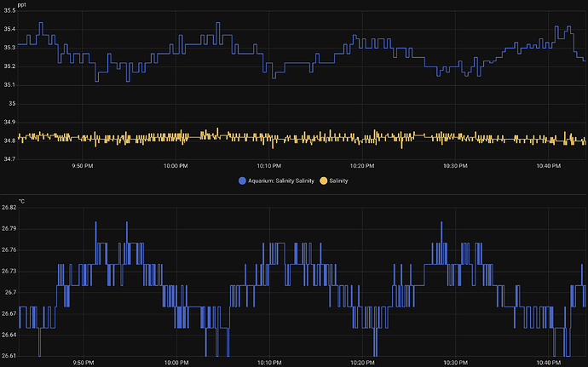The height and width of the screenshot is (367, 588).
Task: Click the 'ppt' unit label on top chart
Action: click(x=22, y=5)
